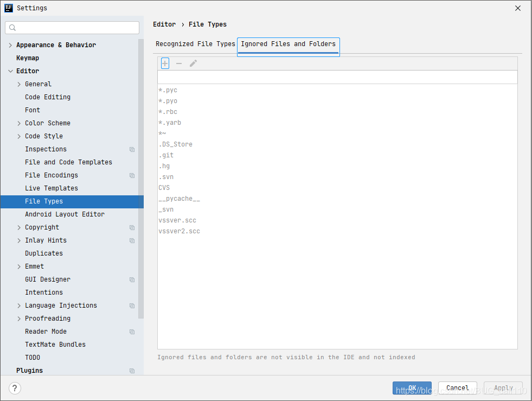Select the Ignored Files and Folders tab
The width and height of the screenshot is (532, 401).
tap(288, 44)
